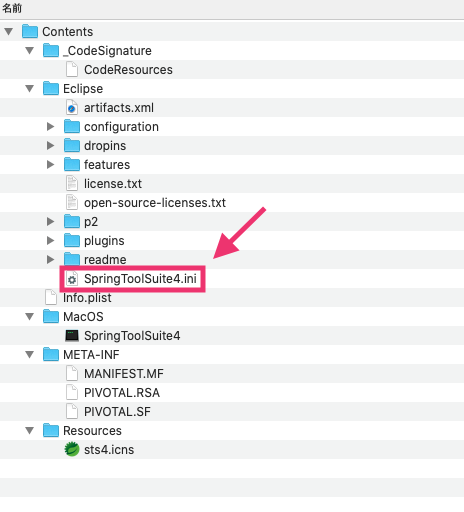Select the CodeResources file icon

click(72, 70)
